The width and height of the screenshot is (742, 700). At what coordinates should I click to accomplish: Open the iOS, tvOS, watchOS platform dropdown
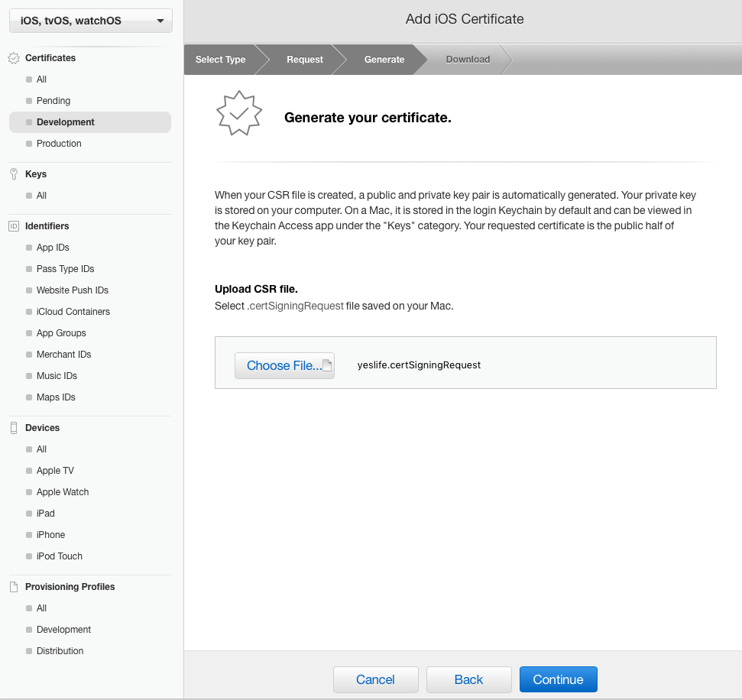tap(90, 21)
